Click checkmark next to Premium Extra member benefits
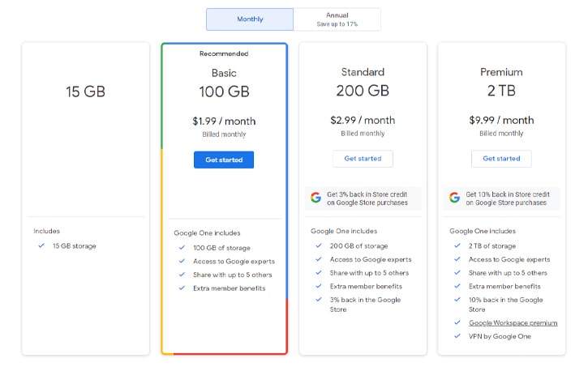 (457, 286)
